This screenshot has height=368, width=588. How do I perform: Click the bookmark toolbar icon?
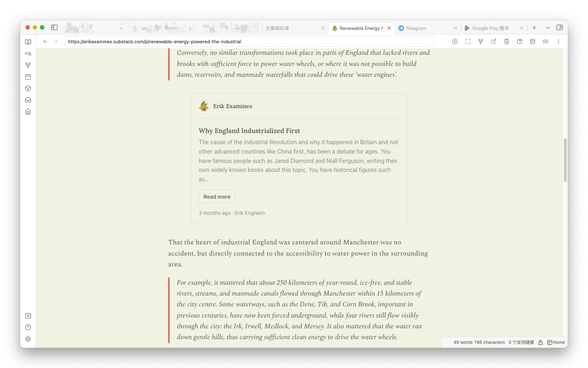(520, 41)
